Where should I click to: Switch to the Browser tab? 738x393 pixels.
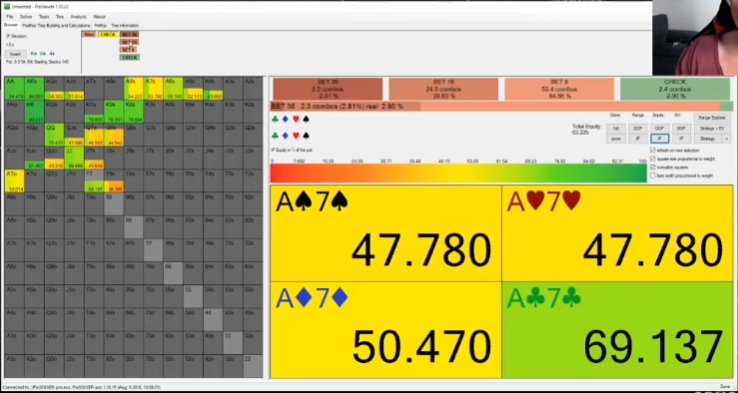point(11,25)
